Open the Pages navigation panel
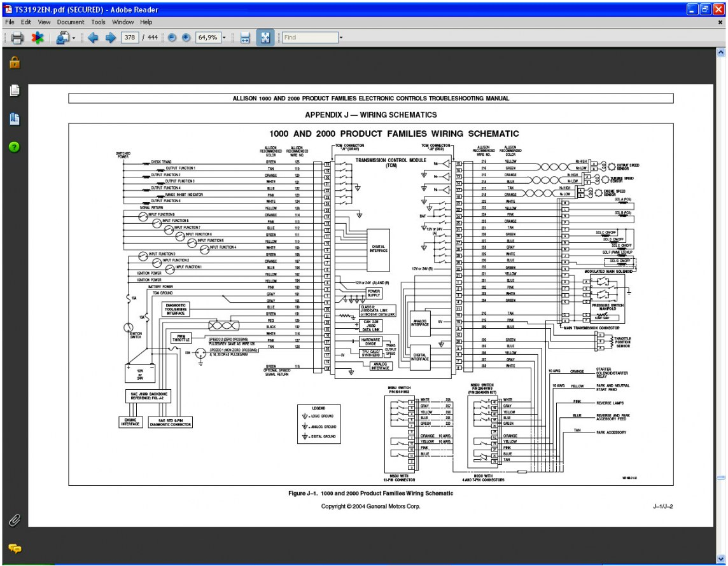728x566 pixels. pos(15,91)
